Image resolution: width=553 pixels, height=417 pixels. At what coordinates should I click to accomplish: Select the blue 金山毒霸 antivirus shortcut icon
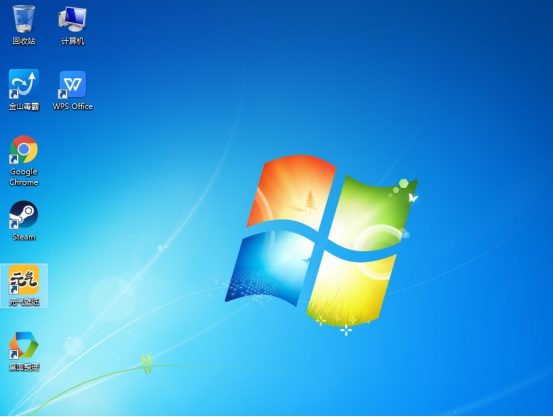(x=24, y=84)
